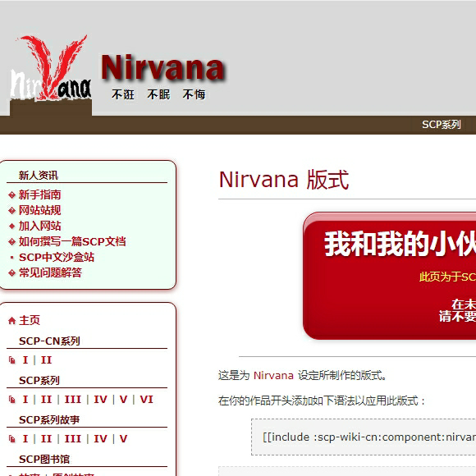Open SCP系列故事 tales II link
This screenshot has width=476, height=476.
(x=46, y=439)
